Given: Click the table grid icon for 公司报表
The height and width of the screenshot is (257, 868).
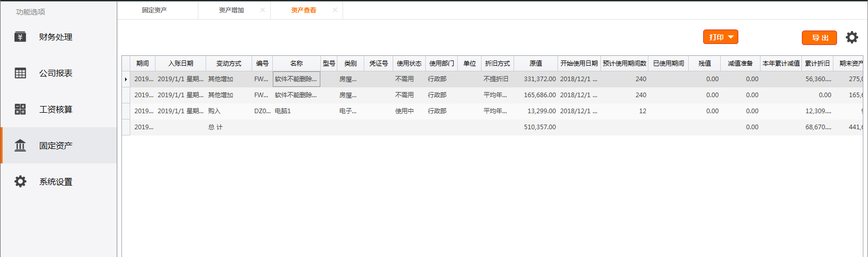Looking at the screenshot, I should (x=20, y=73).
